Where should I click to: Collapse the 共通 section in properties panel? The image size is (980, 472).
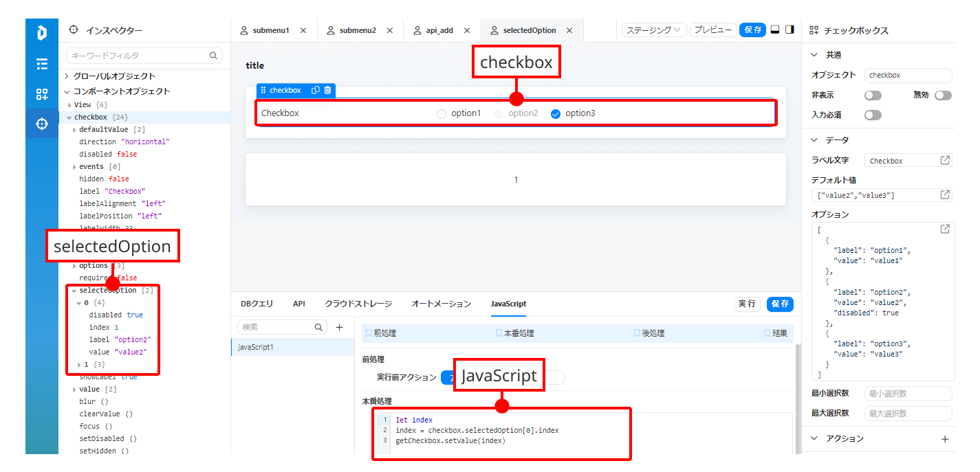[x=814, y=55]
